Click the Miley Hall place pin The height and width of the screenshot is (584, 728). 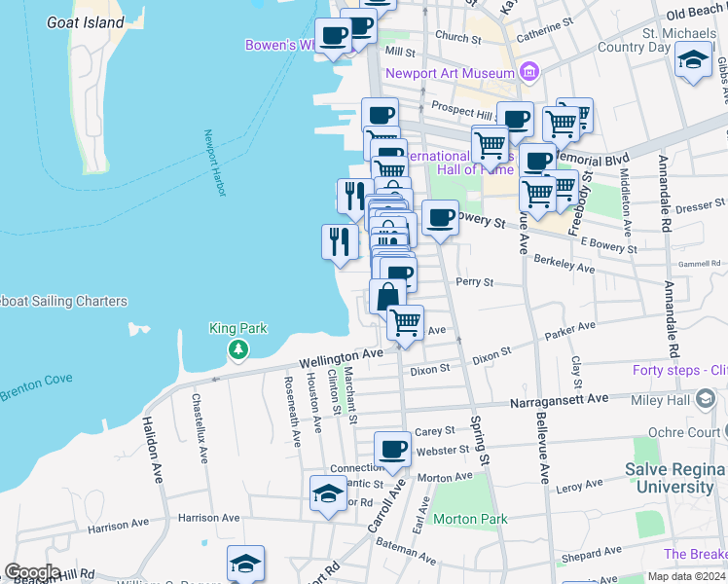tap(707, 399)
